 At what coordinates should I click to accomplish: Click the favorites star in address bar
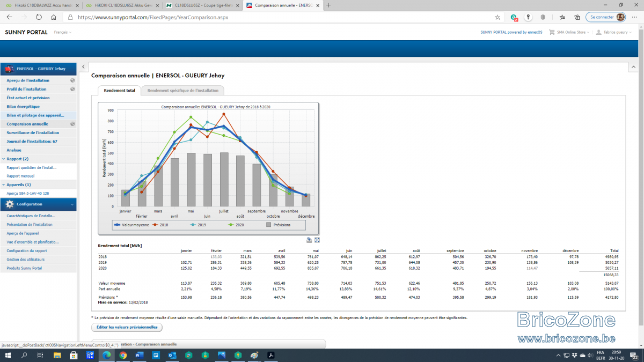[497, 17]
